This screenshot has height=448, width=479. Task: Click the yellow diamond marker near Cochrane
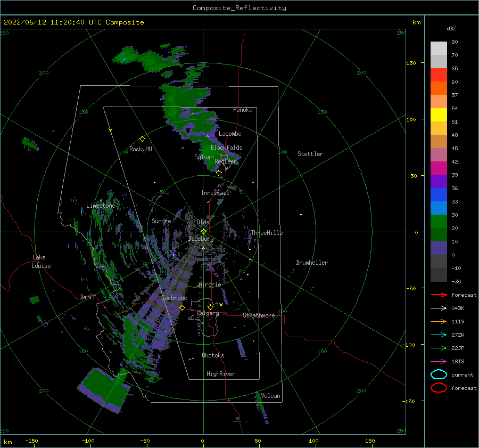tap(183, 307)
